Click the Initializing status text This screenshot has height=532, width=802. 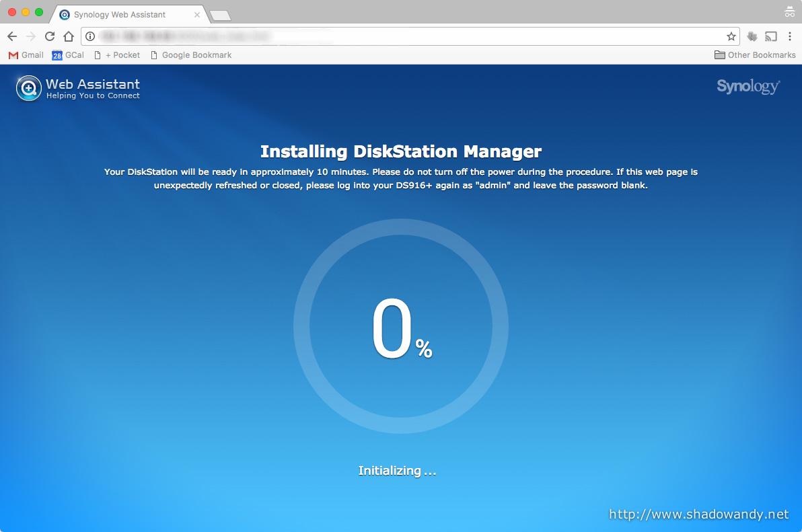pyautogui.click(x=398, y=471)
